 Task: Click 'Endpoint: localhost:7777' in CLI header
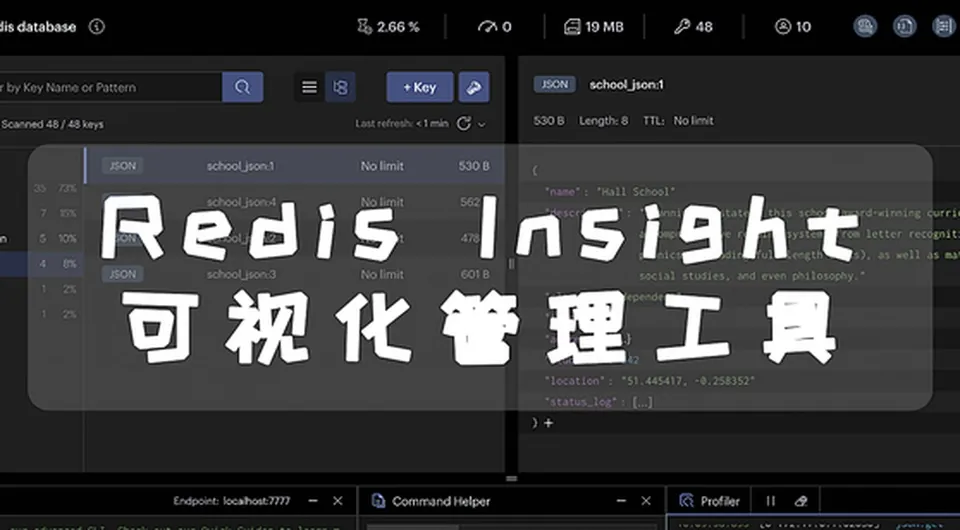[231, 501]
